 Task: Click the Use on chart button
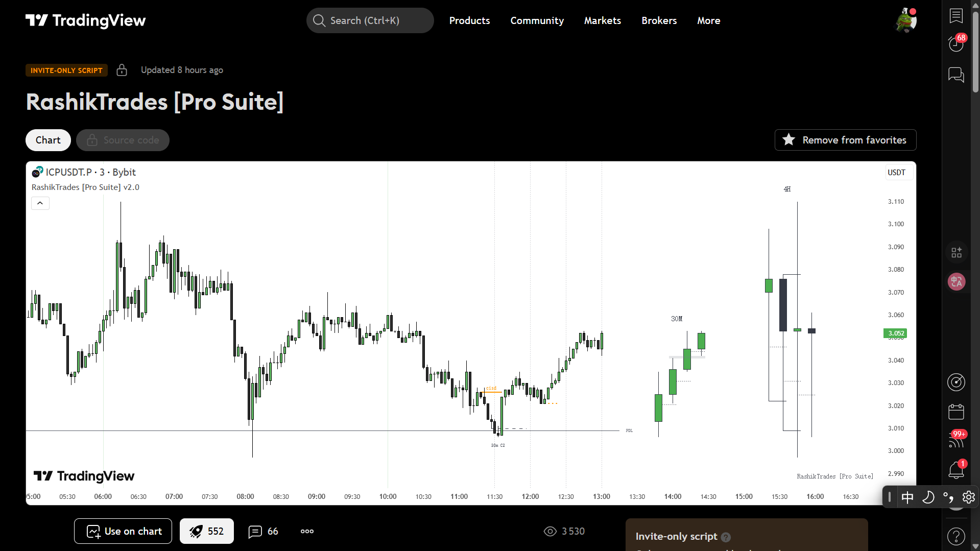pos(123,531)
